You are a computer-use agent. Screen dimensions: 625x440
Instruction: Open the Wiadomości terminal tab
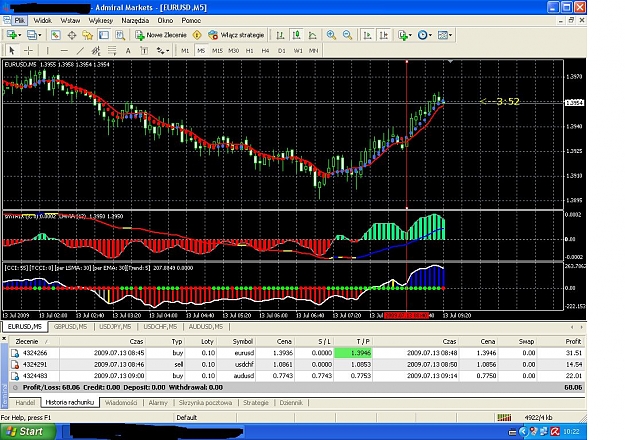coord(121,403)
